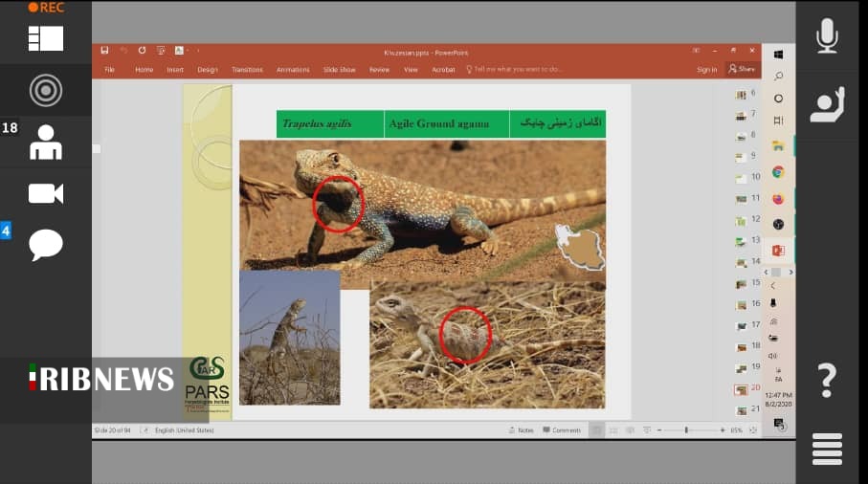Toggle the webcam sharing camera icon
The height and width of the screenshot is (484, 868).
(x=45, y=193)
